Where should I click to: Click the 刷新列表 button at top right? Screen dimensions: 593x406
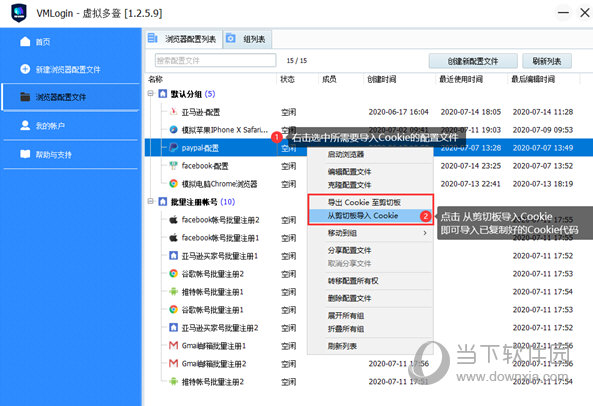[x=546, y=61]
